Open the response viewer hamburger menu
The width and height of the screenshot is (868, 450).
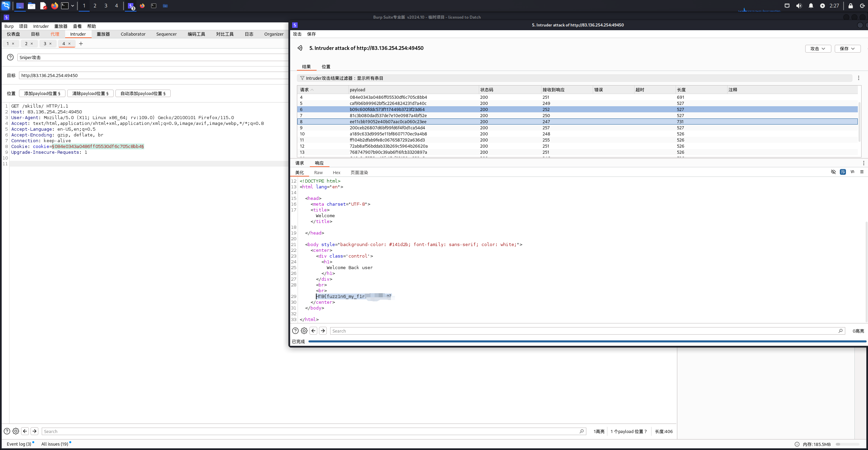point(862,172)
